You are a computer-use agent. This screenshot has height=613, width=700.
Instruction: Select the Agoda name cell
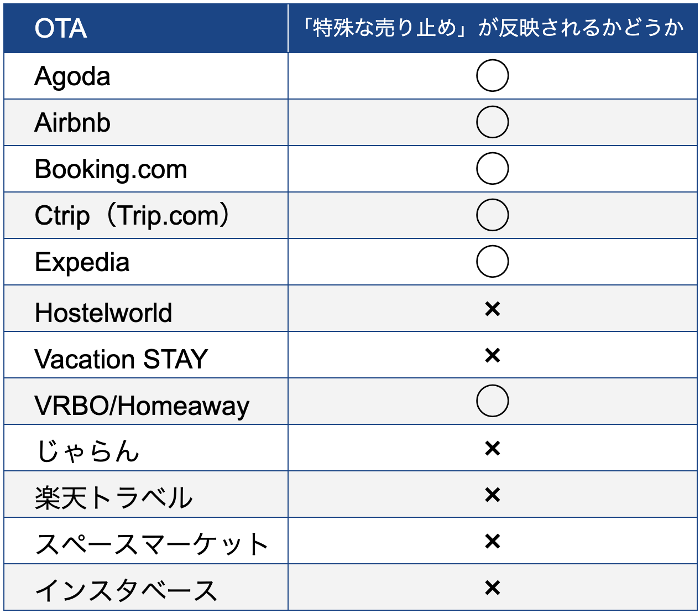click(x=72, y=76)
